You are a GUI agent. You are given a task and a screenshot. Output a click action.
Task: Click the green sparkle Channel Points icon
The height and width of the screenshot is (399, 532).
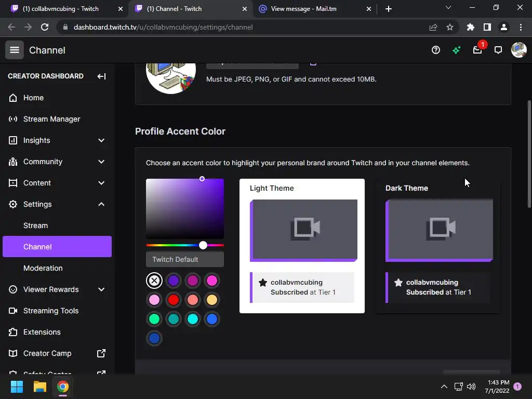point(456,50)
